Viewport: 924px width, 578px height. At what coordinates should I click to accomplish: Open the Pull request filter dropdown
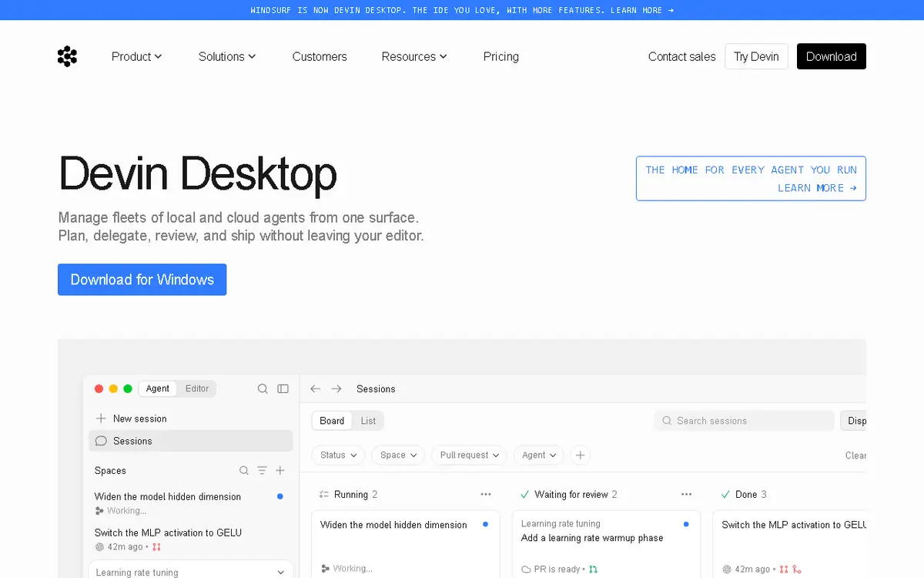pyautogui.click(x=469, y=455)
